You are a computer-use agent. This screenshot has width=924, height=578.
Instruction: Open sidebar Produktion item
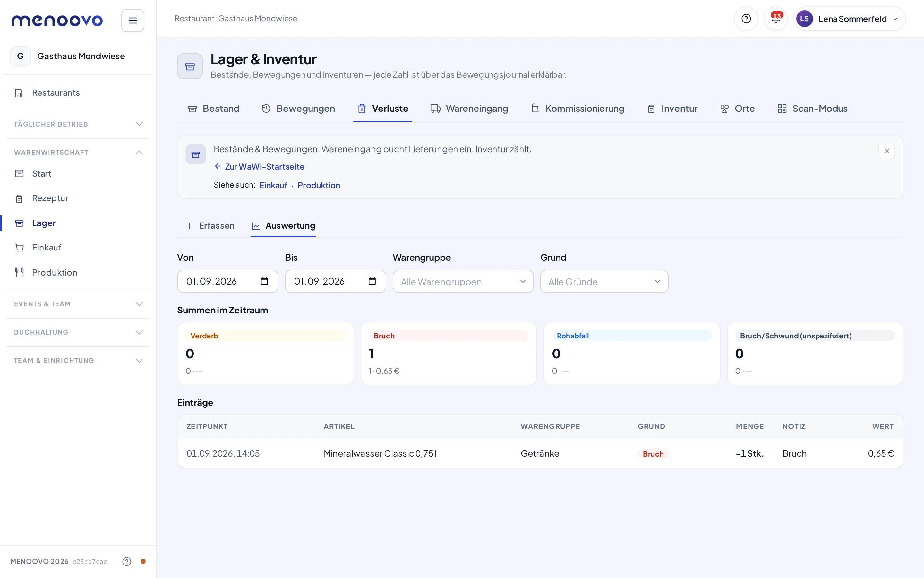click(x=78, y=273)
